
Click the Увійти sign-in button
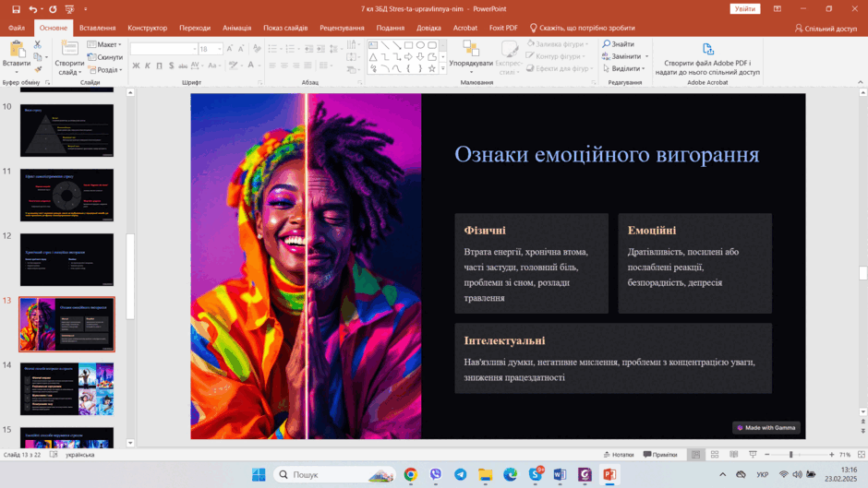745,9
